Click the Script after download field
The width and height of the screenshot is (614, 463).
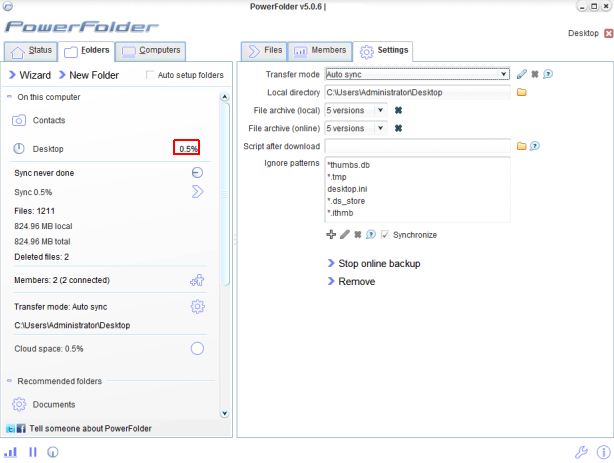point(417,146)
